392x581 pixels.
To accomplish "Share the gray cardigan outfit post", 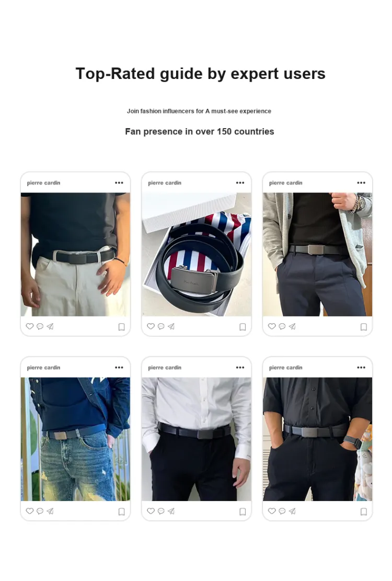I will 292,326.
